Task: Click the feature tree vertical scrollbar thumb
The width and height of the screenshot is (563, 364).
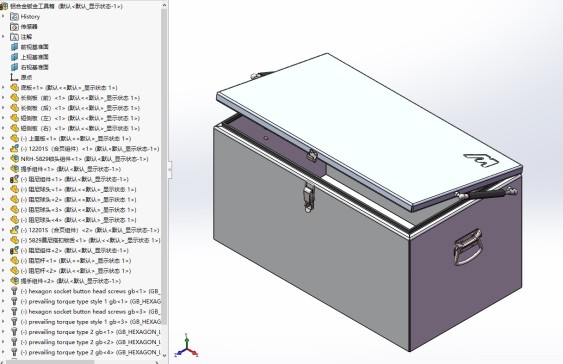Action: pyautogui.click(x=164, y=166)
